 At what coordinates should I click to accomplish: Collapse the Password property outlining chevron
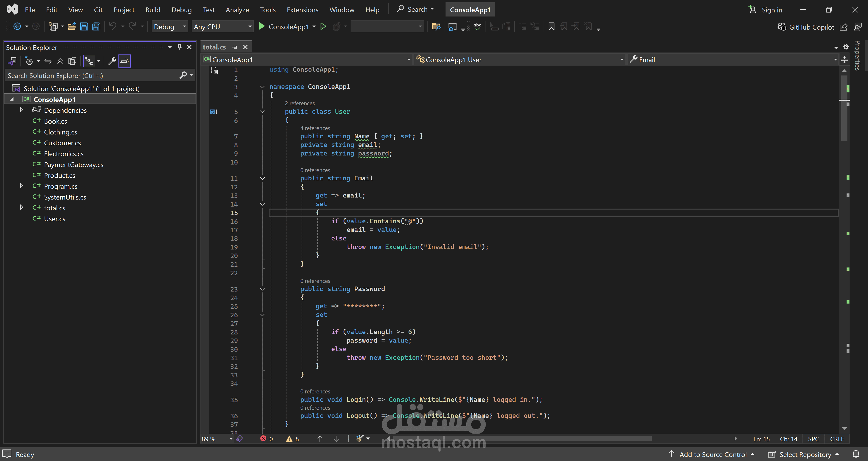tap(262, 289)
